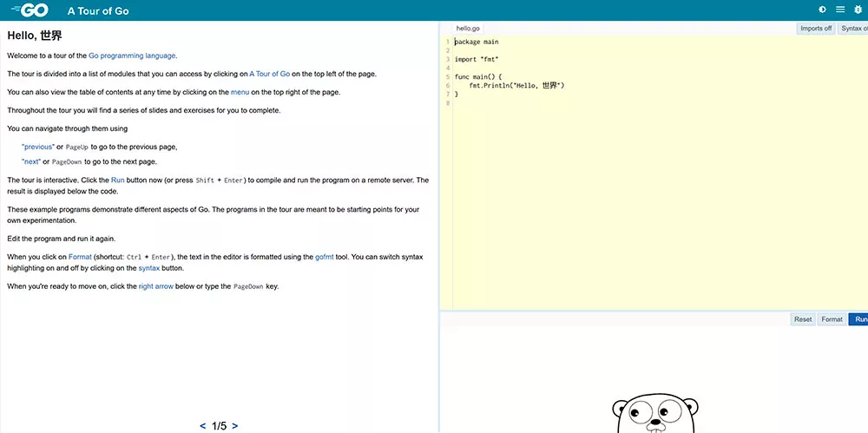Select the hello.go file tab
Viewport: 868px width, 433px height.
pyautogui.click(x=468, y=29)
